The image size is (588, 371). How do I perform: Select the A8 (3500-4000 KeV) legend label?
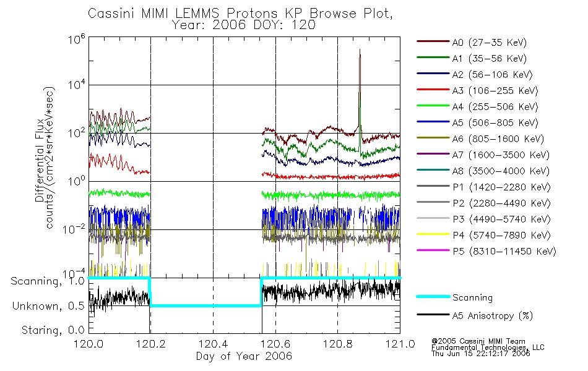pos(501,171)
